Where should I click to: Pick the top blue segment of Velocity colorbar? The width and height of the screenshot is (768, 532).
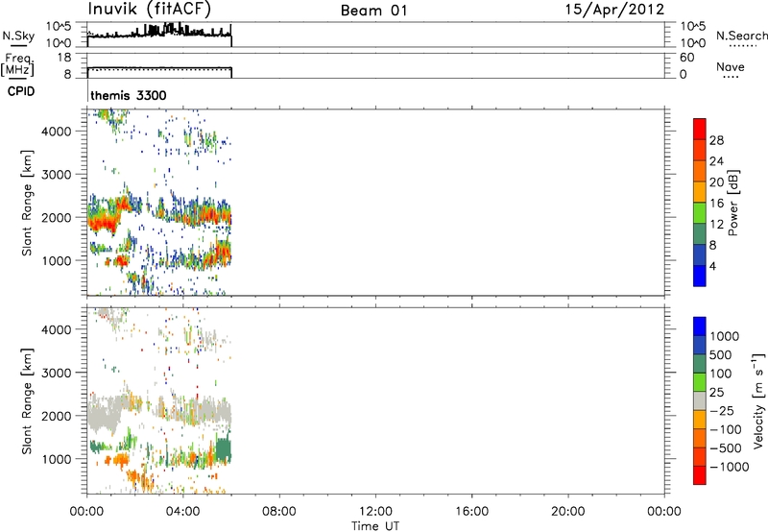(x=700, y=326)
